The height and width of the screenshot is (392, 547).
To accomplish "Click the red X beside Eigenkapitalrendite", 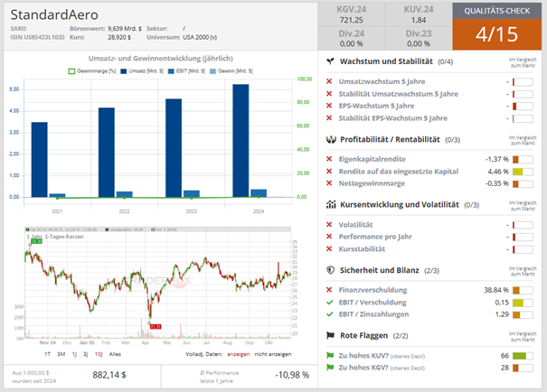I will pyautogui.click(x=331, y=158).
